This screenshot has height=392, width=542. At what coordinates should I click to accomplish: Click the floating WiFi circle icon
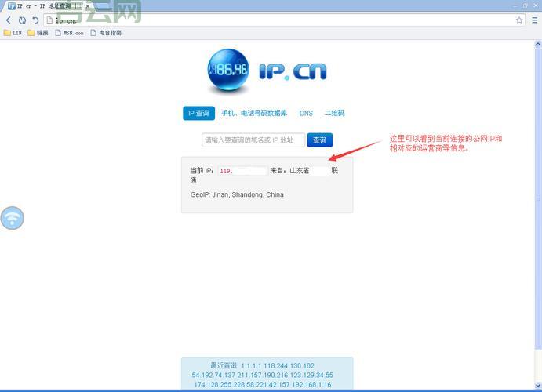point(12,218)
